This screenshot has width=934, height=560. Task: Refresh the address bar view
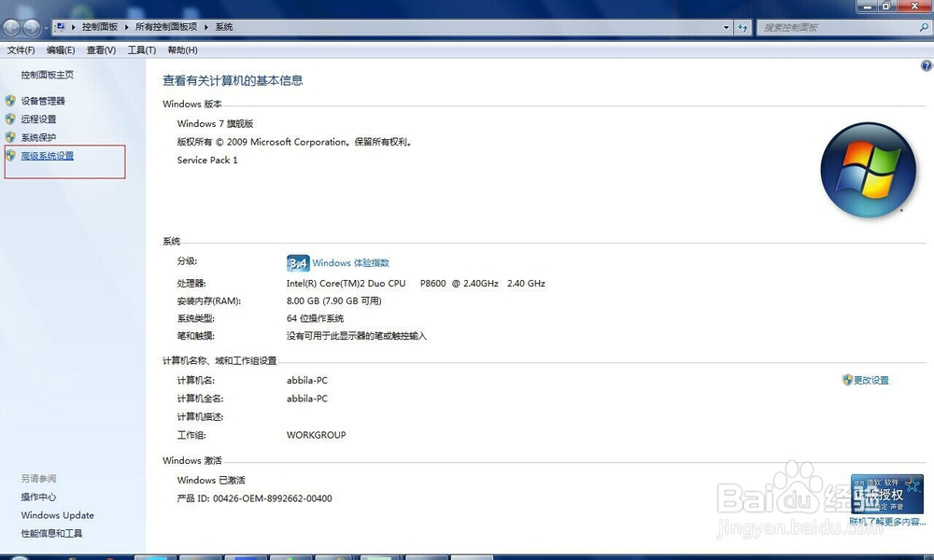(743, 27)
